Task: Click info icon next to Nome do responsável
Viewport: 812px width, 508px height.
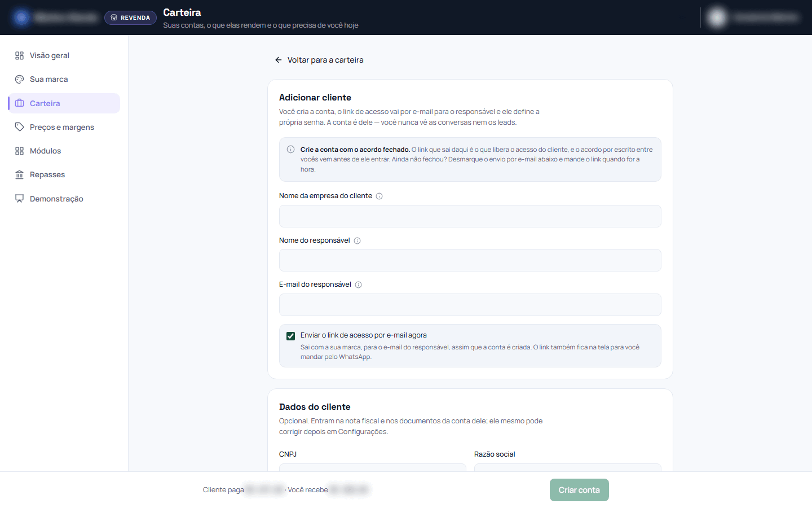Action: pyautogui.click(x=357, y=240)
